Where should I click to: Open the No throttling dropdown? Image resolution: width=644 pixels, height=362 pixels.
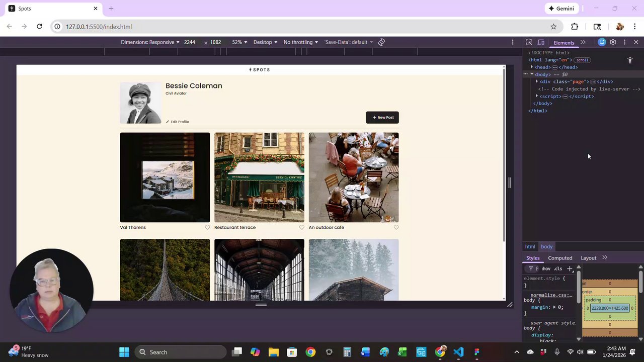pos(301,42)
